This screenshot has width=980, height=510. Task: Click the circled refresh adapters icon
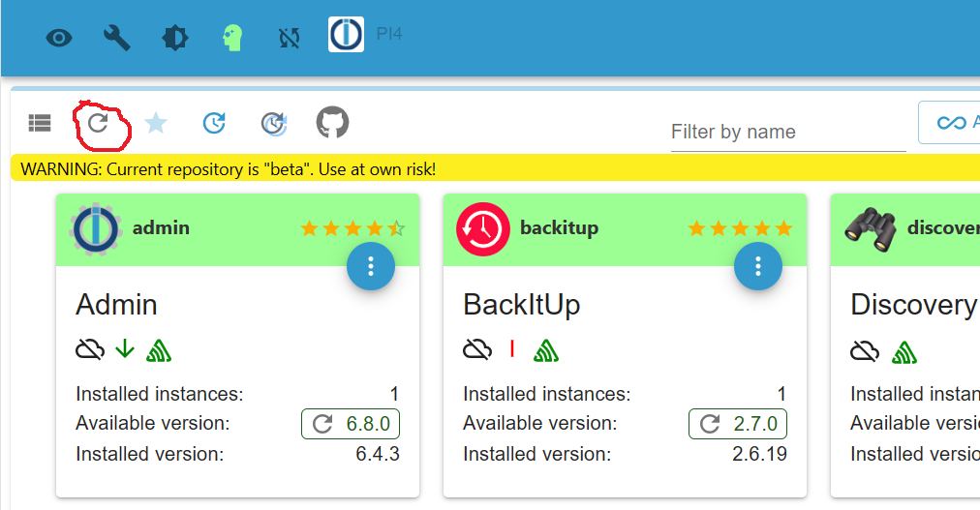click(98, 123)
